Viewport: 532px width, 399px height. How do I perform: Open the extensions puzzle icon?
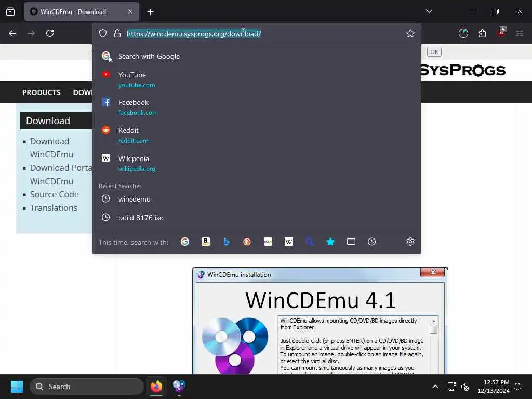pyautogui.click(x=482, y=33)
